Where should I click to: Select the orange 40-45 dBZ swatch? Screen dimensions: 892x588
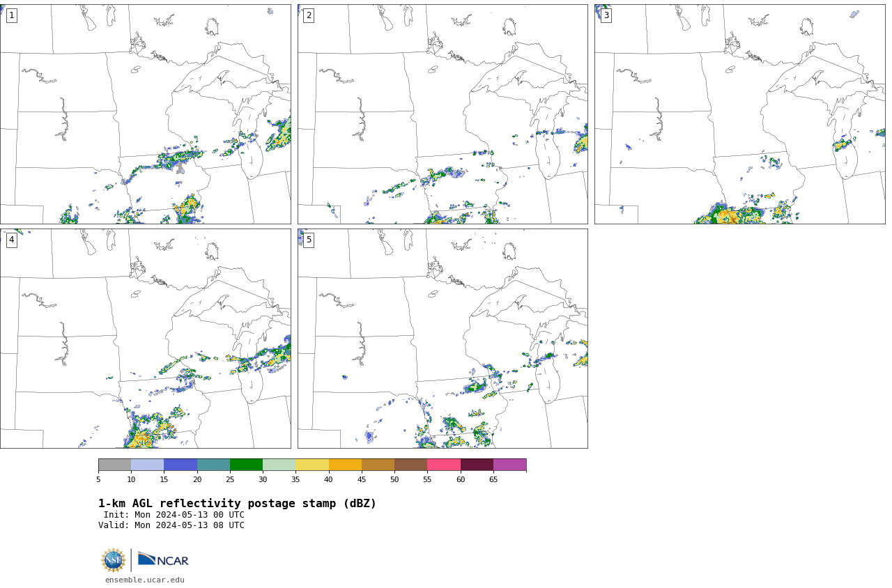pos(345,465)
